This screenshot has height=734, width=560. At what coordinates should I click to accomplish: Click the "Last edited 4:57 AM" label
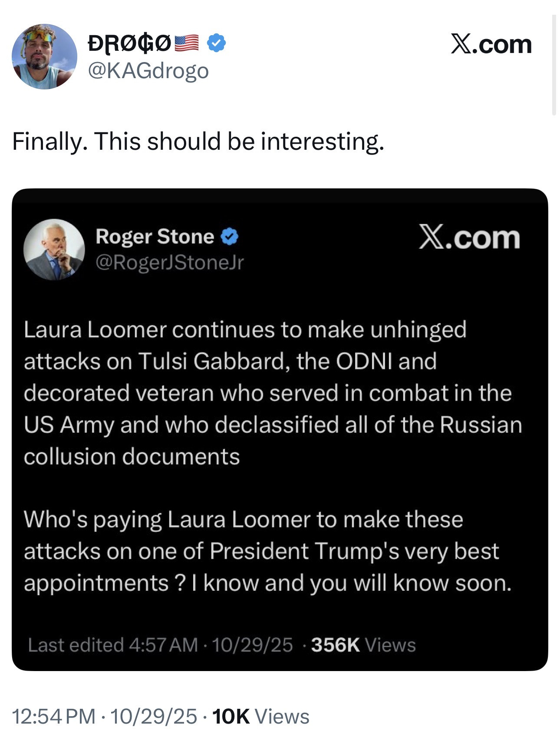[113, 645]
